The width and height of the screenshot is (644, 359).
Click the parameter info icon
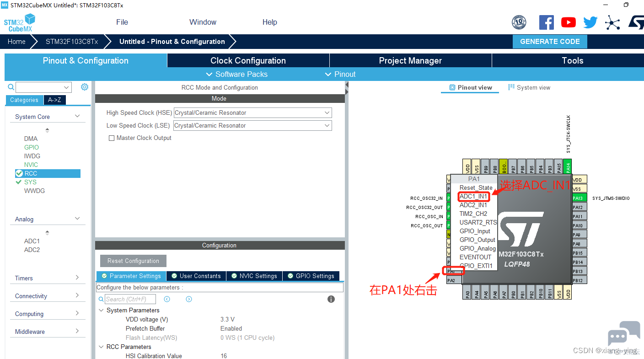pos(331,299)
